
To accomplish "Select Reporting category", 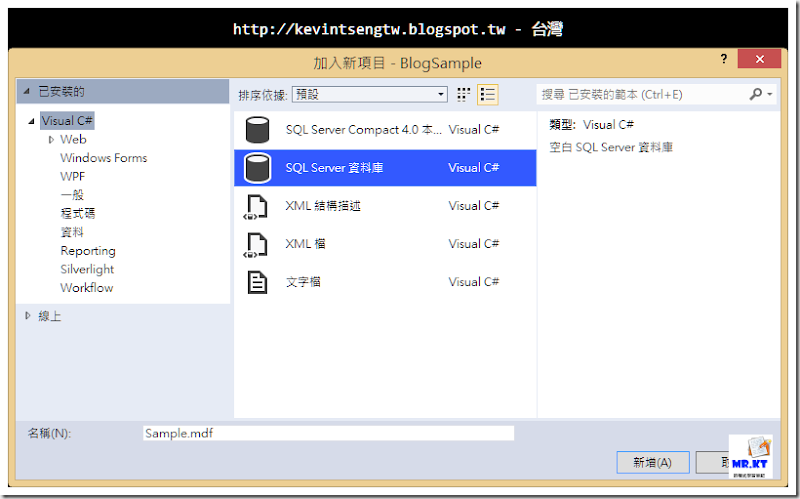I will point(88,251).
